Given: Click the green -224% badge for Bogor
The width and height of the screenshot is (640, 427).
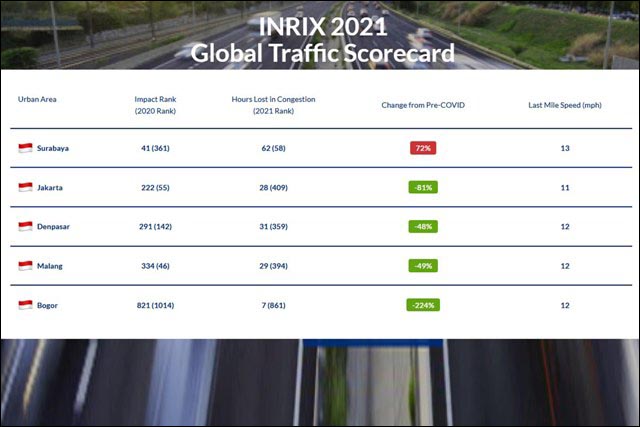Looking at the screenshot, I should (x=423, y=305).
